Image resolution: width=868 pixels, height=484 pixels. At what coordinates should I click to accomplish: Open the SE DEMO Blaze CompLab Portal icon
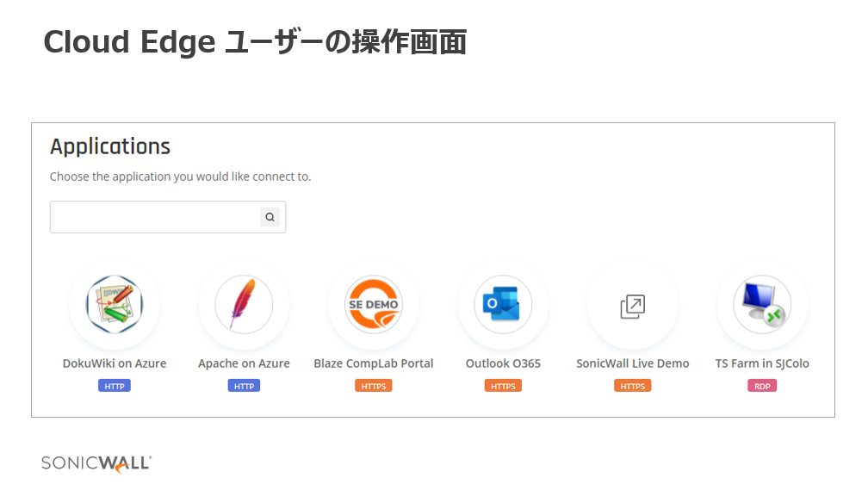click(x=374, y=305)
